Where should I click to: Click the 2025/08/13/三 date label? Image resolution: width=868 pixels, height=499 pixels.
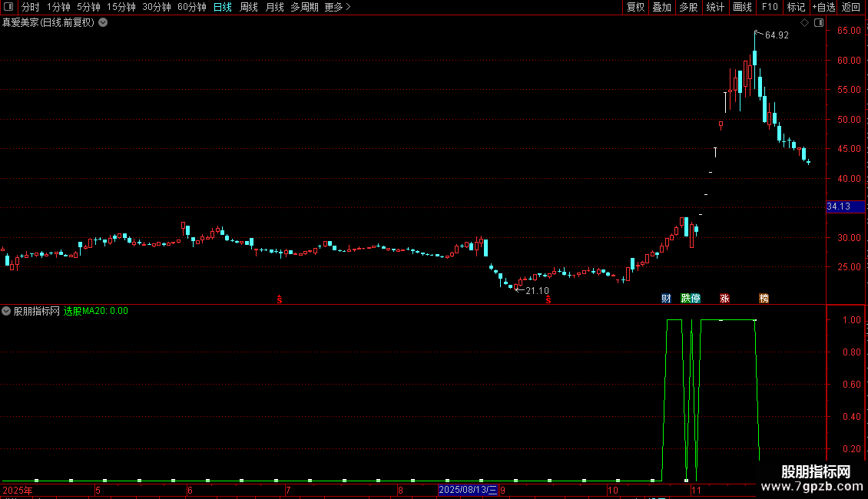point(469,490)
